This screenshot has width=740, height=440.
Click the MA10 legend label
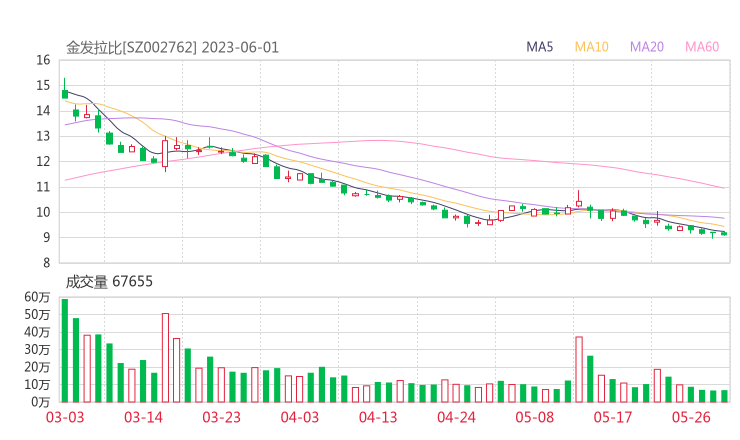[x=591, y=47]
